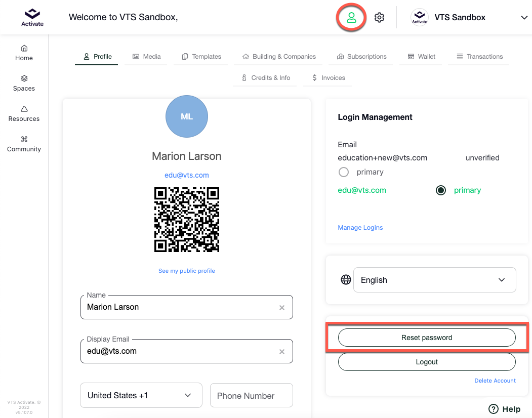This screenshot has height=418, width=532.
Task: Click the green edu@vts.com login email
Action: click(x=362, y=190)
